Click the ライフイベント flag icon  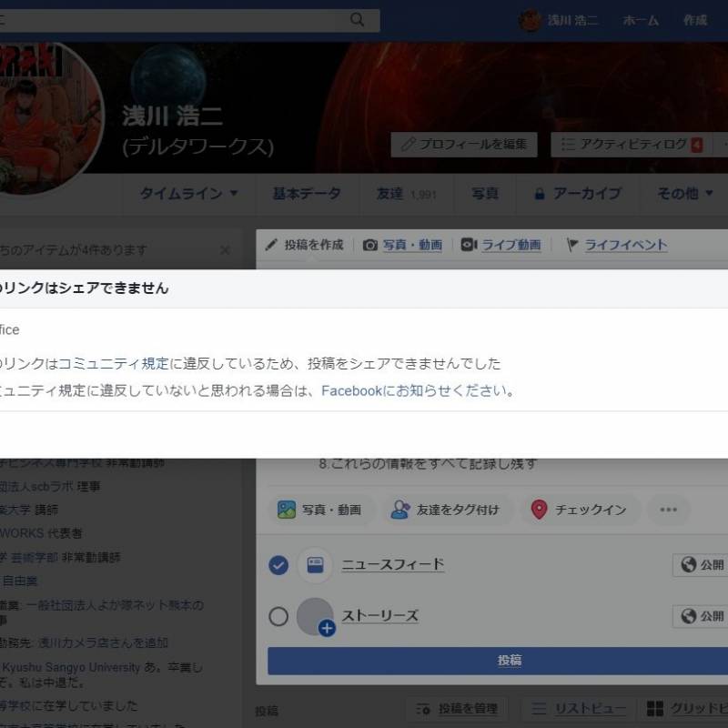click(x=572, y=245)
